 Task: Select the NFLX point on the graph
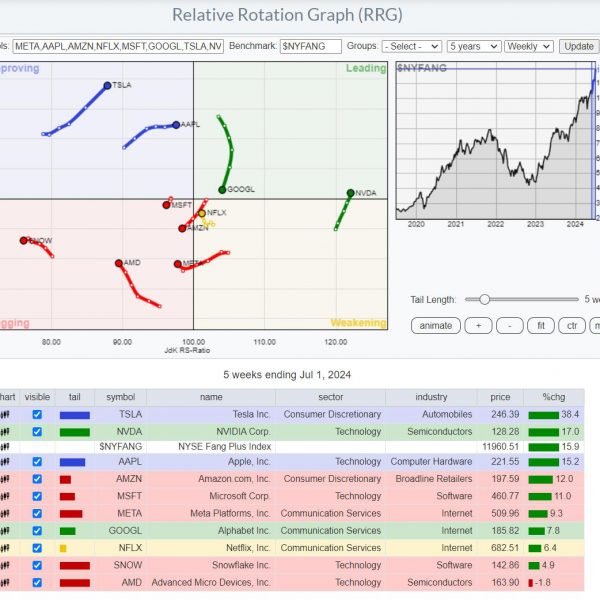202,214
